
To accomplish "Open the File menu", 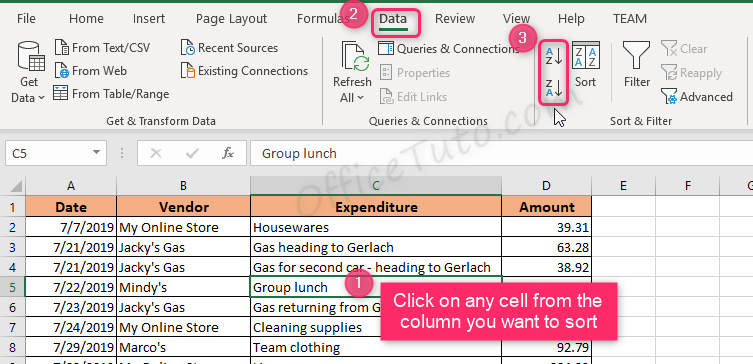I will 26,19.
